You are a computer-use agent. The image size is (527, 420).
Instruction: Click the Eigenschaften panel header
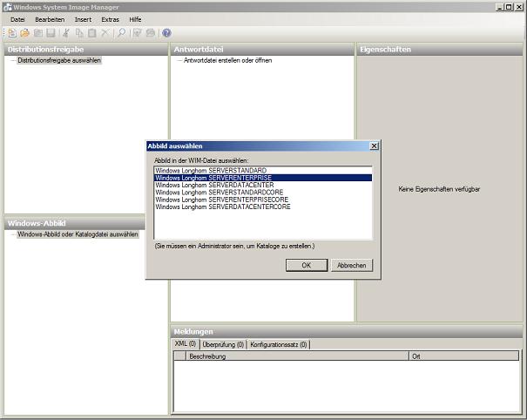tap(440, 50)
